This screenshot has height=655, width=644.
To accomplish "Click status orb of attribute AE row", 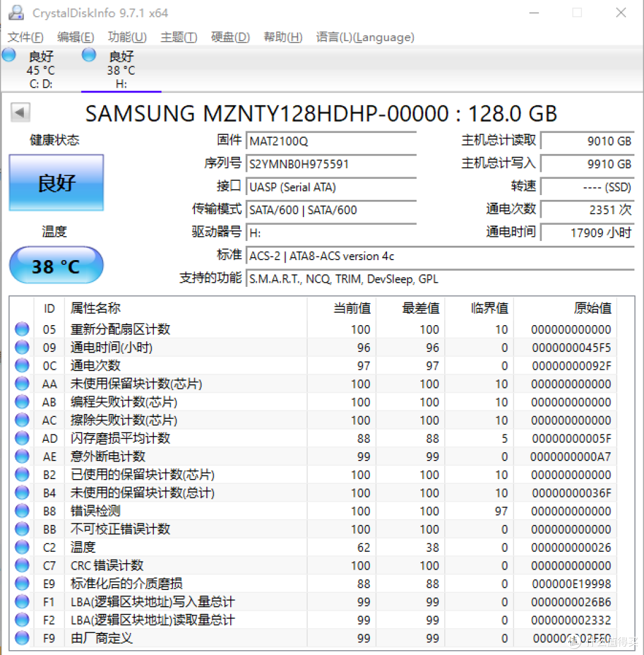I will [x=22, y=456].
